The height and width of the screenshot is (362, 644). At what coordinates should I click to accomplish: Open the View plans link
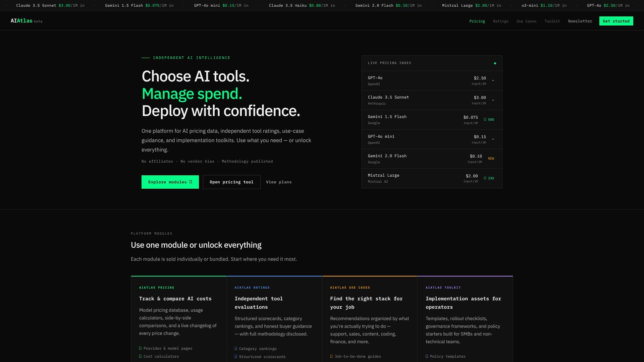coord(279,182)
